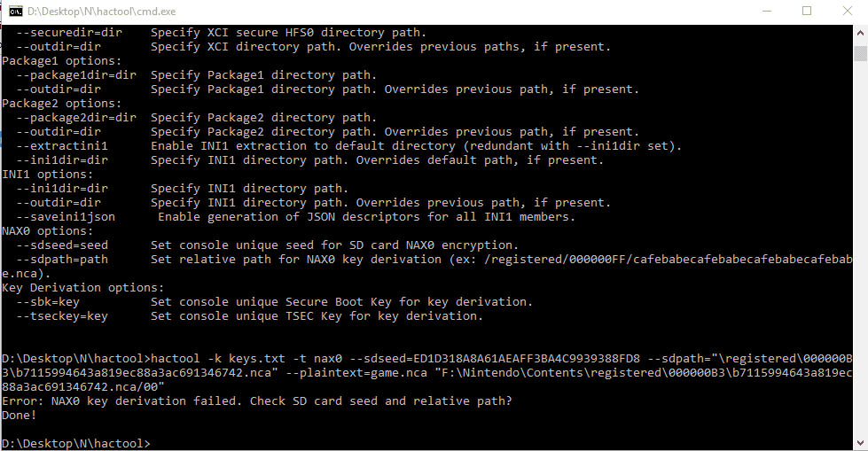Click the NAX0 key derivation error message
This screenshot has width=868, height=451.
(257, 400)
